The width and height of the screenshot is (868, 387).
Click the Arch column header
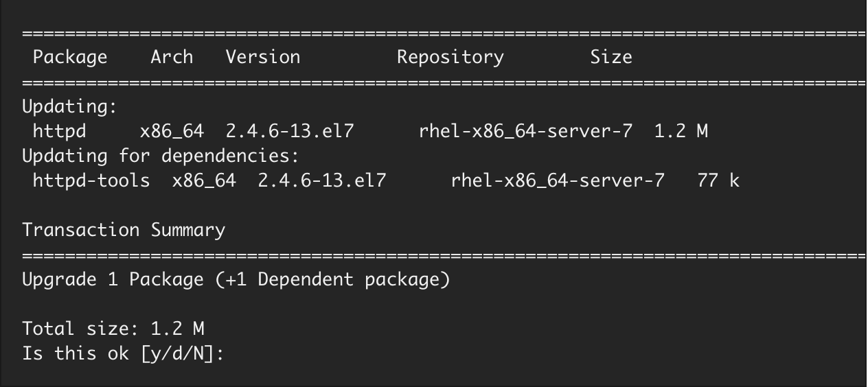coord(172,57)
